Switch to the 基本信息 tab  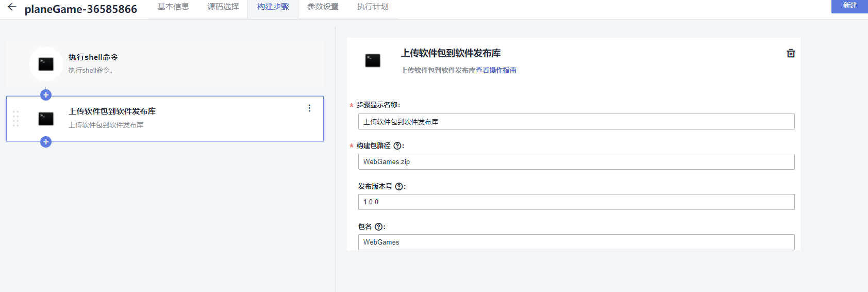click(173, 7)
